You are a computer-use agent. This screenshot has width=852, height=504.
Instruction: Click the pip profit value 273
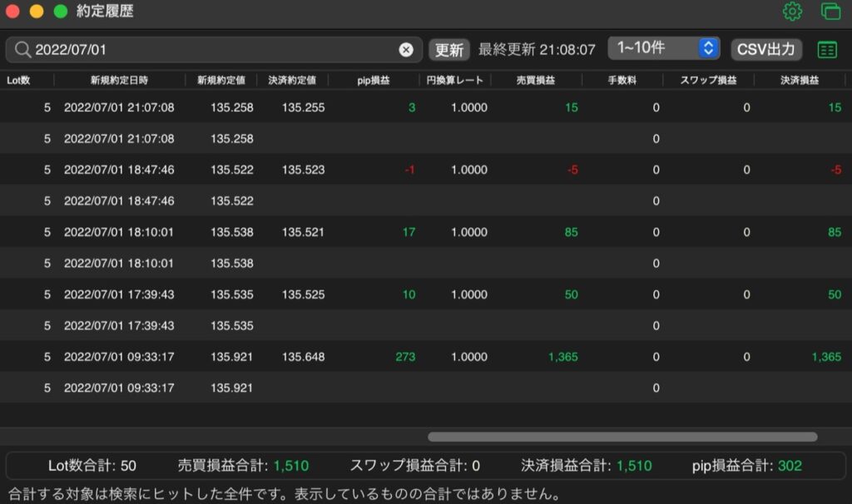[x=405, y=357]
